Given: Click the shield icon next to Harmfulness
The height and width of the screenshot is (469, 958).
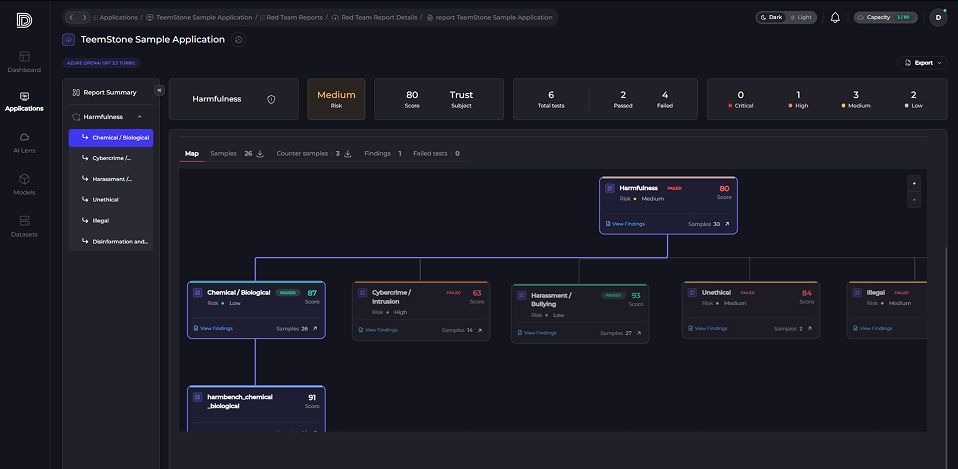Looking at the screenshot, I should (271, 99).
